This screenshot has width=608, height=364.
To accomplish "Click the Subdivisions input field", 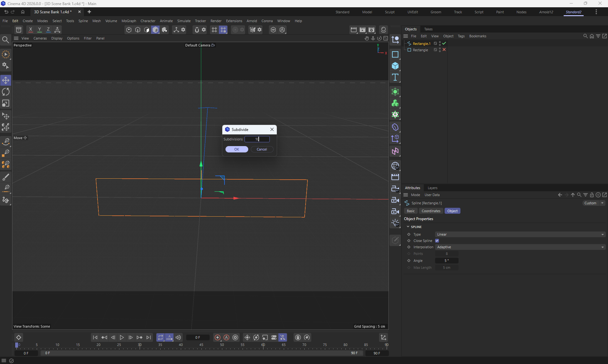I will [257, 139].
